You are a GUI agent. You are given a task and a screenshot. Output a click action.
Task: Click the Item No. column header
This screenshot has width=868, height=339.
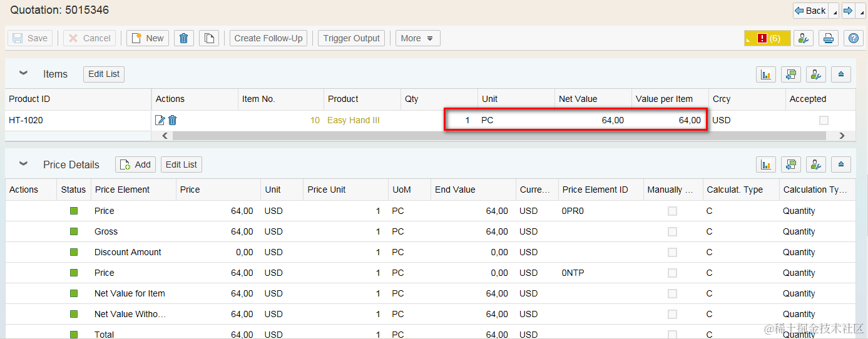coord(281,99)
